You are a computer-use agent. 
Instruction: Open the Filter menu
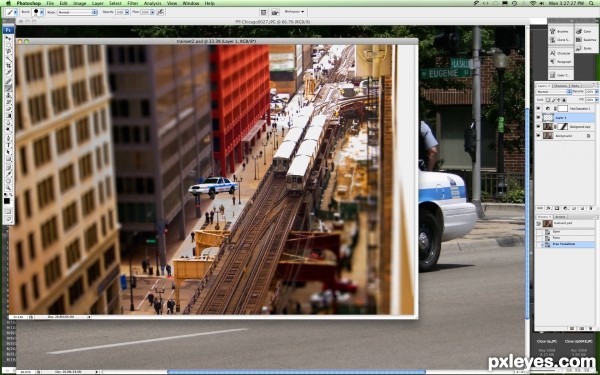tap(132, 3)
